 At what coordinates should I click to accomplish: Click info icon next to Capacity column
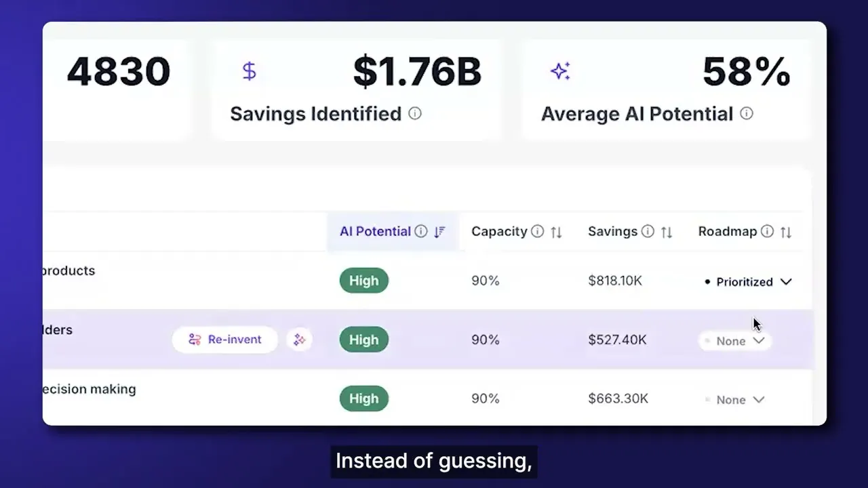click(538, 231)
